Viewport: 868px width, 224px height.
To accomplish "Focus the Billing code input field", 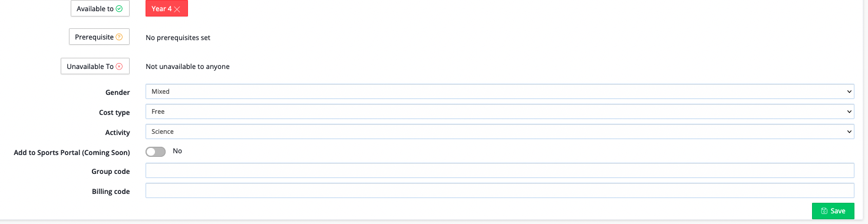I will 500,190.
